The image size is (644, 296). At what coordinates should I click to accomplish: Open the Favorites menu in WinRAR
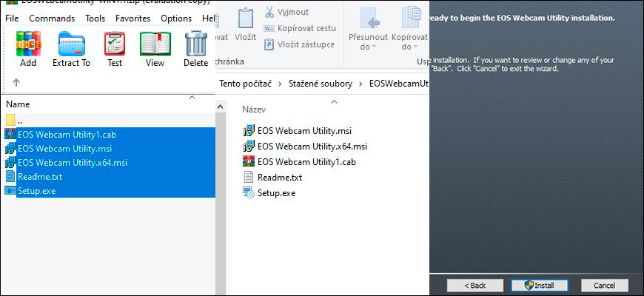(133, 18)
